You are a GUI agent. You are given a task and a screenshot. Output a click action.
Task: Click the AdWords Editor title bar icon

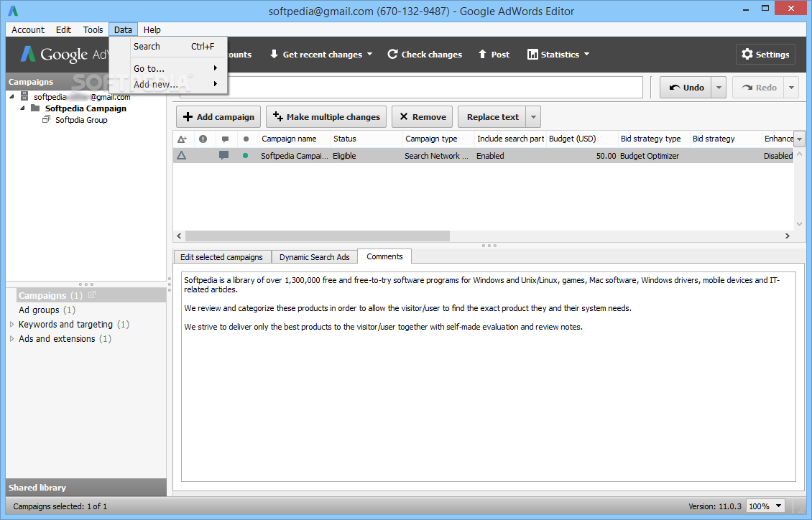13,11
